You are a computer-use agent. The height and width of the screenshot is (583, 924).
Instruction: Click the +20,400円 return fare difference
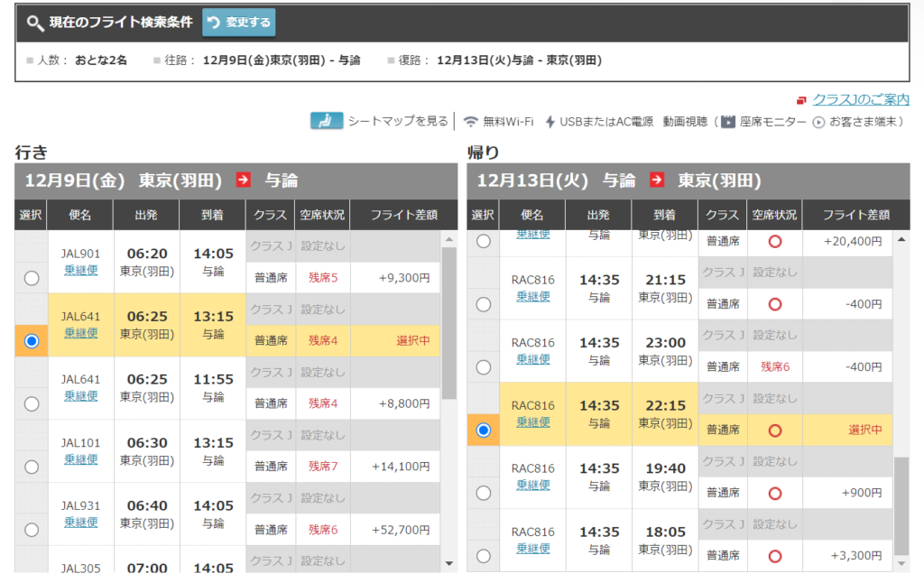point(854,241)
